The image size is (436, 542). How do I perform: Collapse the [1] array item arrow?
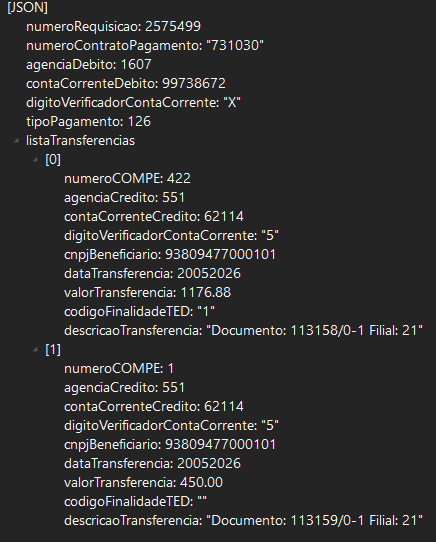point(35,349)
